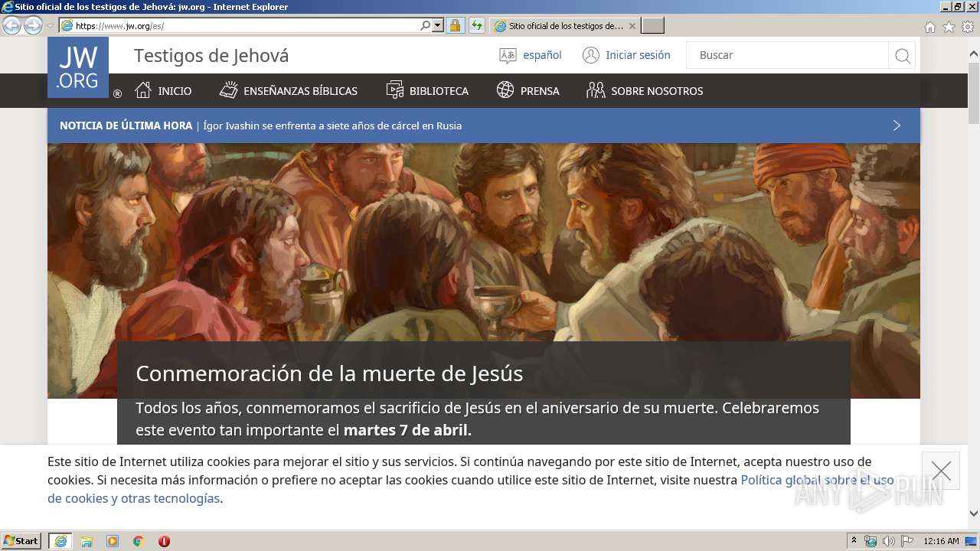
Task: Click the red Opera taskbar icon
Action: [164, 541]
